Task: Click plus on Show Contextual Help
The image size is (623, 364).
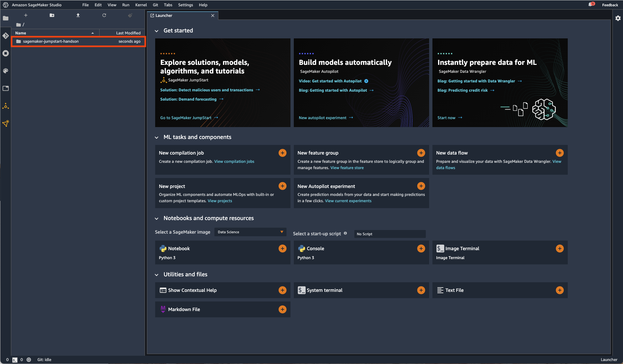Action: point(283,290)
